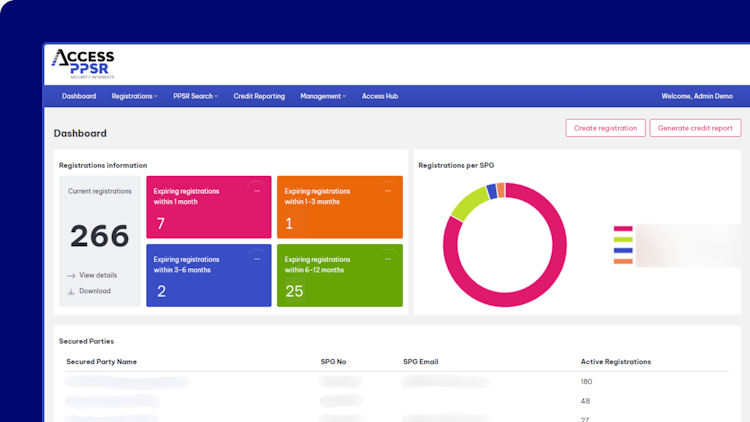Click the small orange donut chart segment

point(501,190)
